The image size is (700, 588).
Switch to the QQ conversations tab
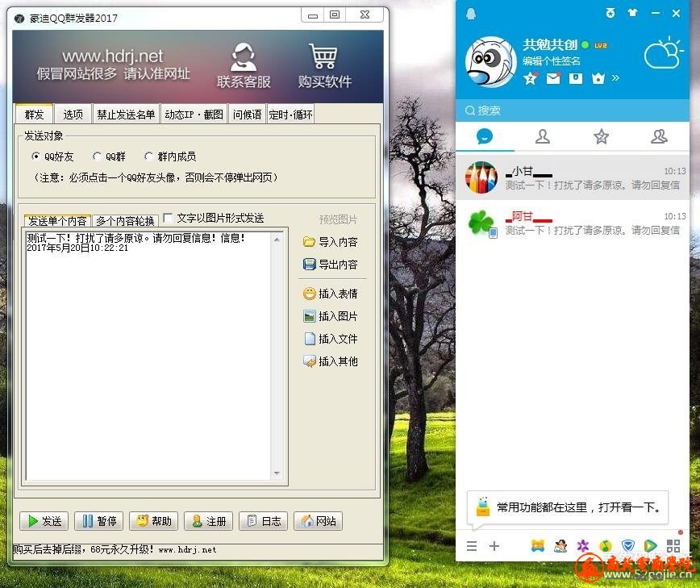click(485, 136)
